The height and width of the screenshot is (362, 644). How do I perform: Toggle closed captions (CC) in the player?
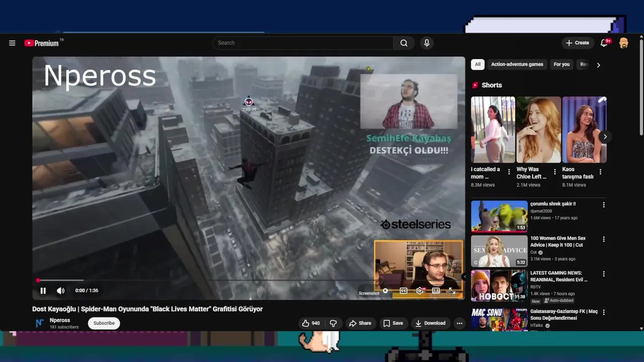pos(404,291)
